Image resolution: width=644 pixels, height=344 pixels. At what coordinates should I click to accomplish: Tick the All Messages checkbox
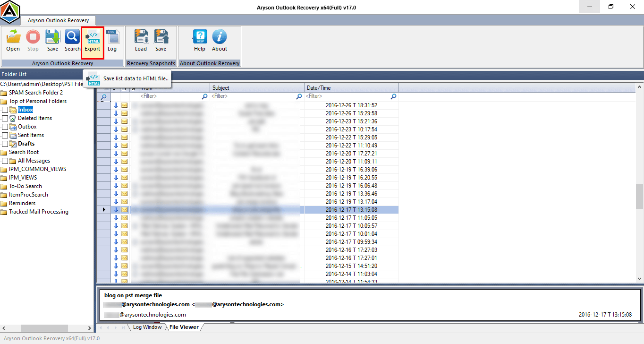tap(5, 161)
